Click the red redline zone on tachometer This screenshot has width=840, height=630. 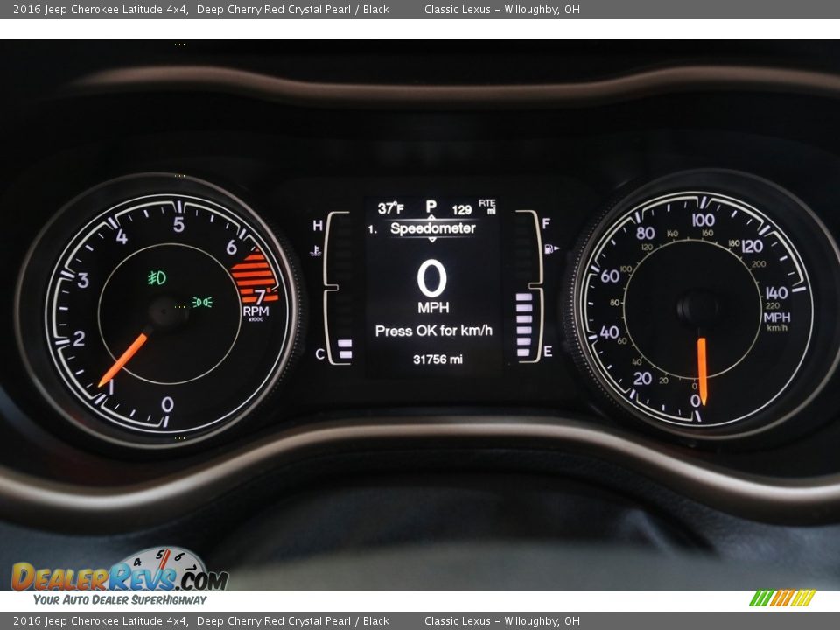(x=255, y=276)
